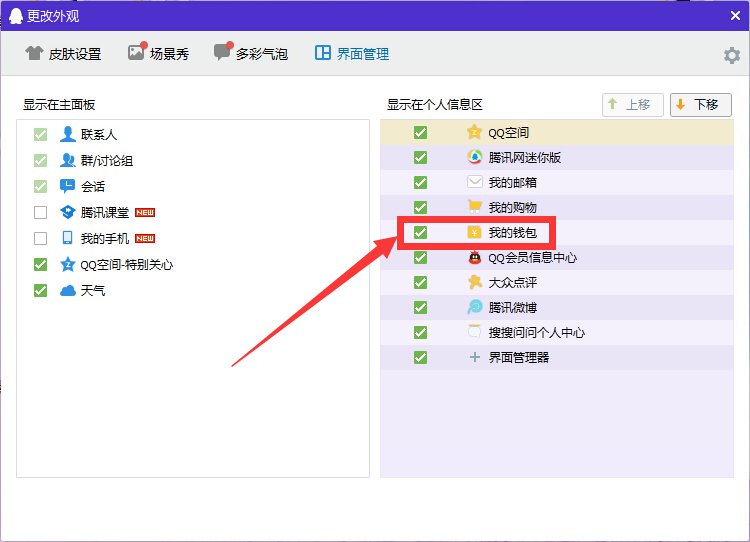Click the 我的手机 phone icon
The image size is (750, 542).
pos(67,238)
